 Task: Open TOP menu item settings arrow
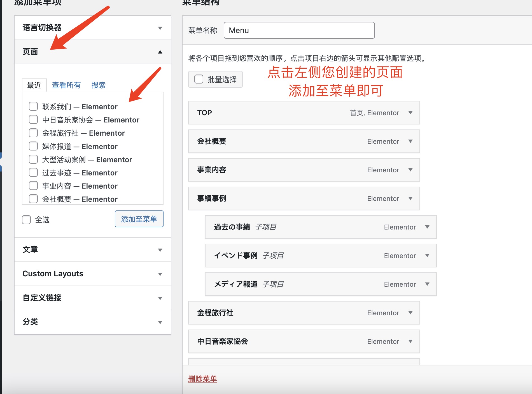(x=410, y=113)
